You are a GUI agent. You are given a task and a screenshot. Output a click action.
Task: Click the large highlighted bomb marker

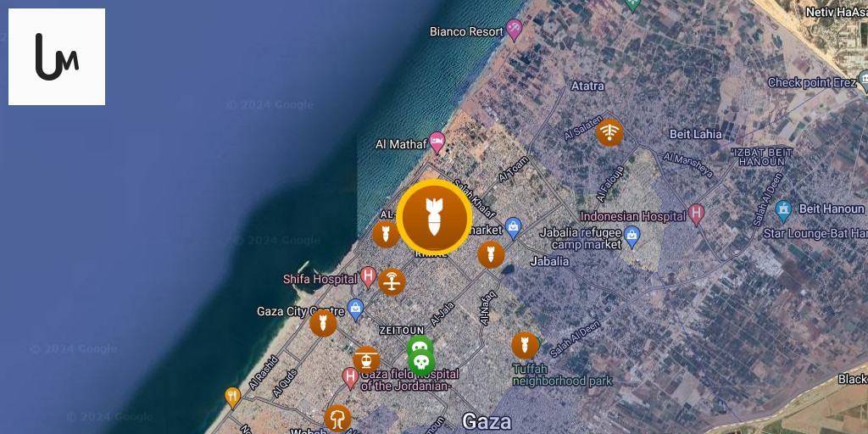coord(434,217)
